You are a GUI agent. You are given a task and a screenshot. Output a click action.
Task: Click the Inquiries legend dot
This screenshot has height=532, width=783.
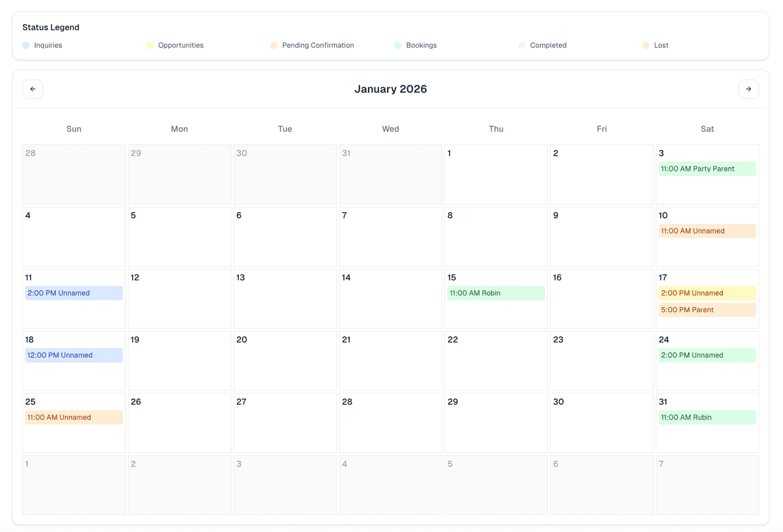pos(25,45)
